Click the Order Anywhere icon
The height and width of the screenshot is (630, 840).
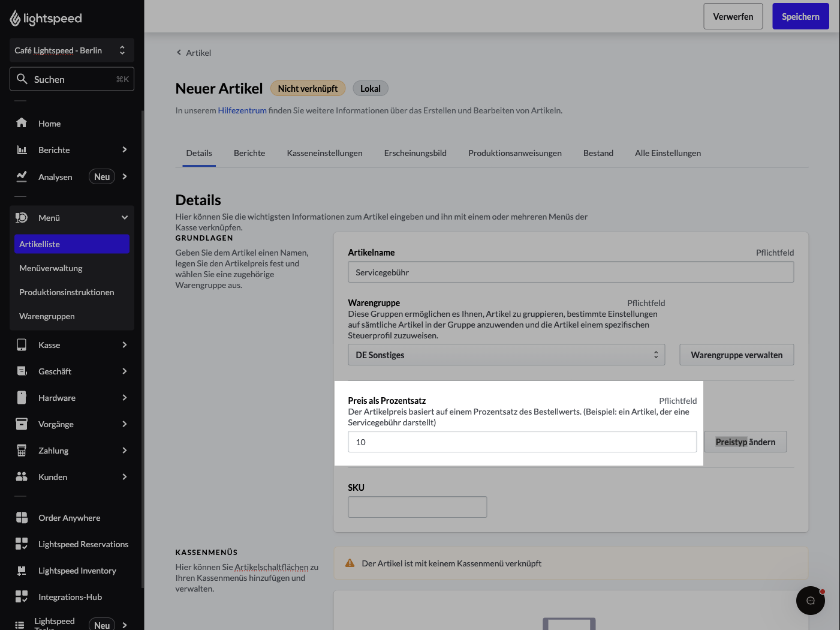[x=22, y=517]
